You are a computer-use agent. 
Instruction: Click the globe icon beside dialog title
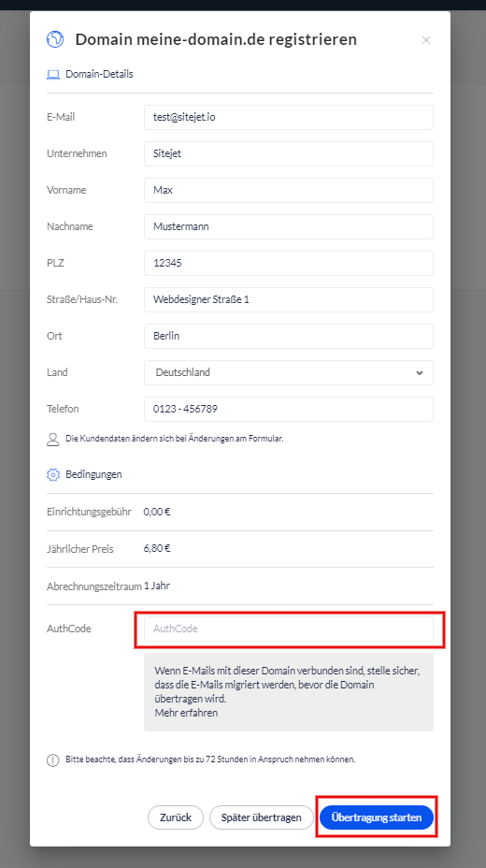coord(55,39)
